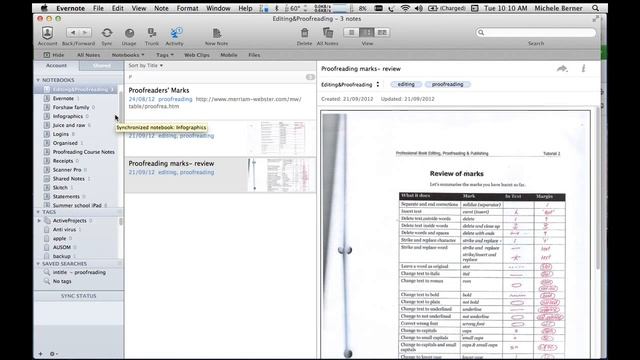Open the Sort by Title dropdown

click(x=145, y=65)
